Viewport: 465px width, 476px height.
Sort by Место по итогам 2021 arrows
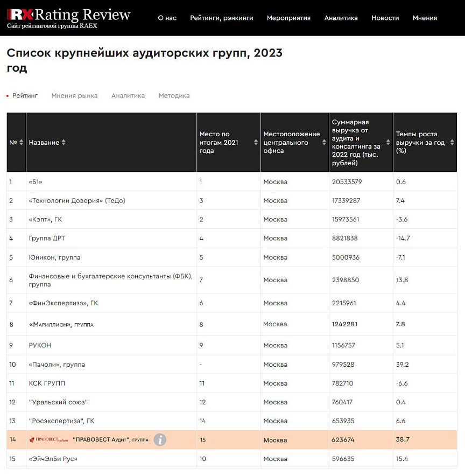[256, 143]
